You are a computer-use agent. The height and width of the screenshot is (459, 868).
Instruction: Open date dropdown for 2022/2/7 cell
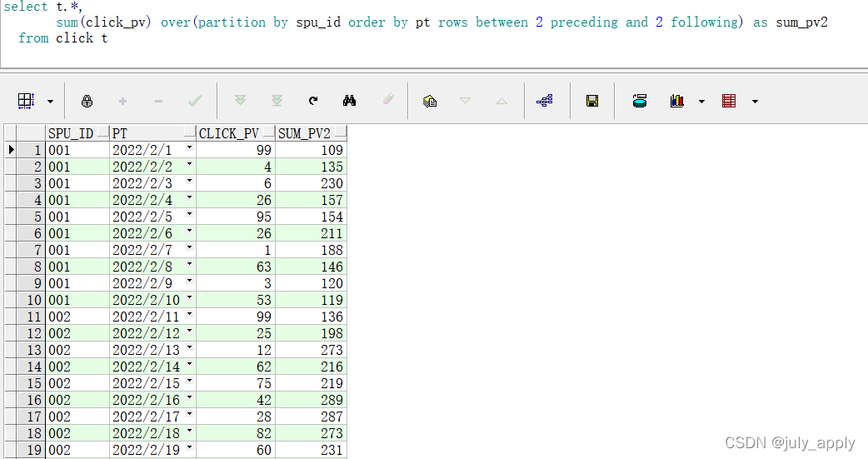[x=189, y=247]
